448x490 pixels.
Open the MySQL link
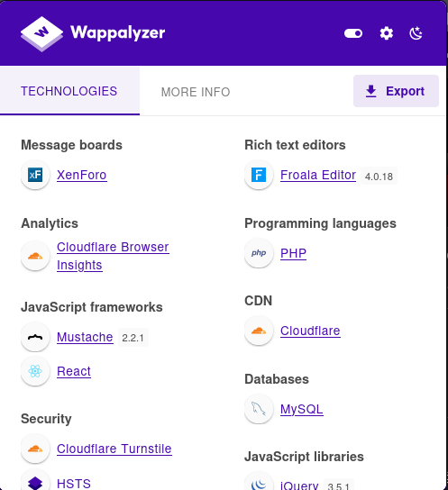[x=302, y=409]
